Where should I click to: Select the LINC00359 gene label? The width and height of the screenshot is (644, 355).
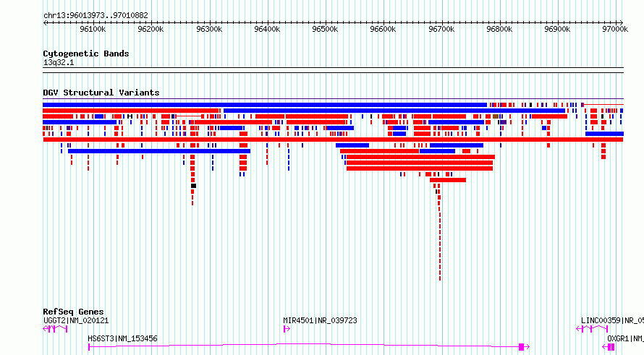point(612,320)
